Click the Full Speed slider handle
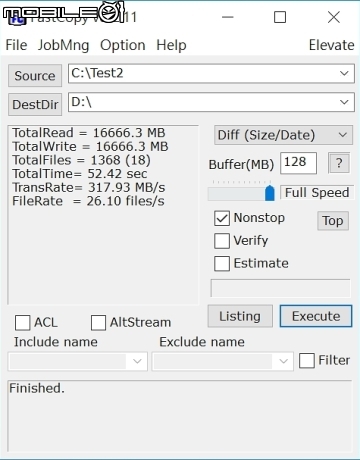This screenshot has height=460, width=360. (x=270, y=193)
